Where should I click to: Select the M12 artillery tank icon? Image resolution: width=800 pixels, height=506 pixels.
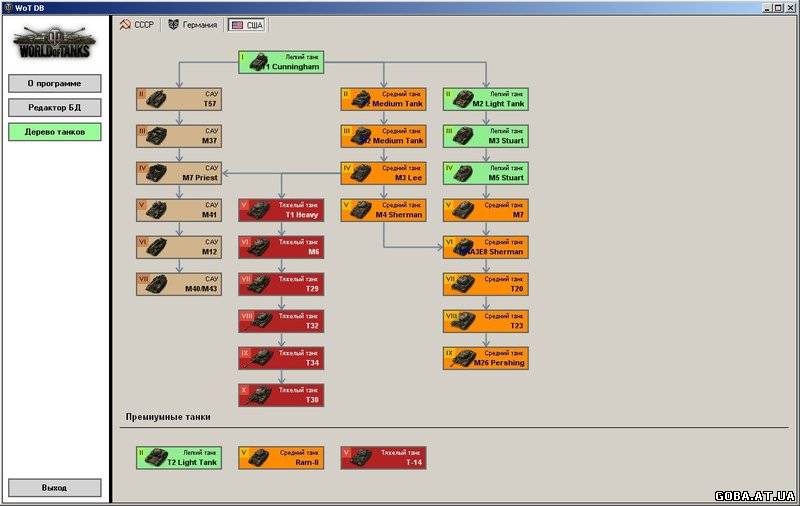point(156,247)
